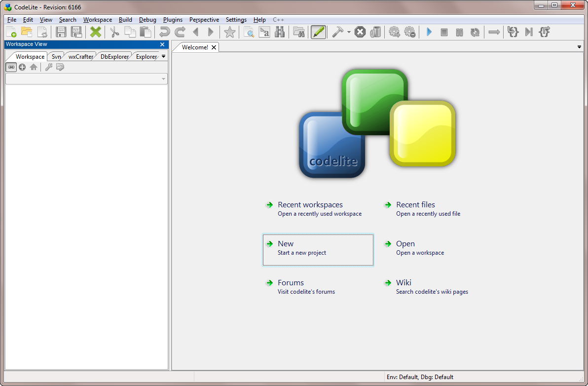Click the debugger Next step icon
This screenshot has height=386, width=588.
click(x=529, y=32)
